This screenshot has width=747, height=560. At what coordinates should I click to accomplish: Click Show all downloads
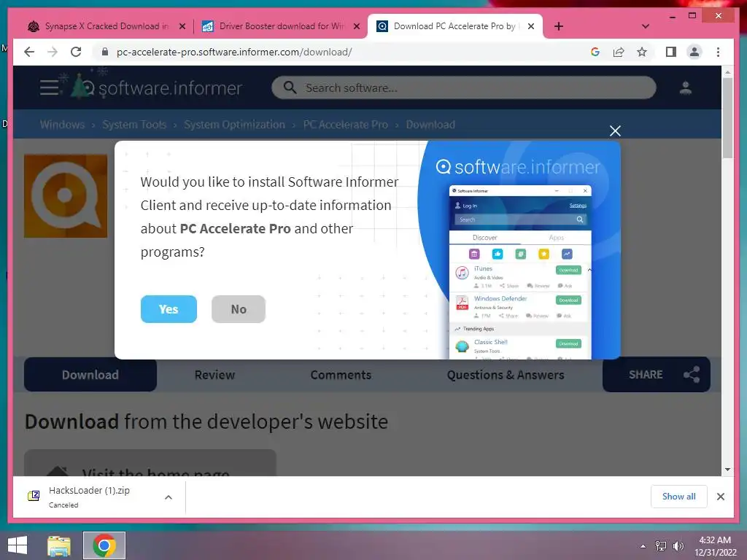point(679,496)
